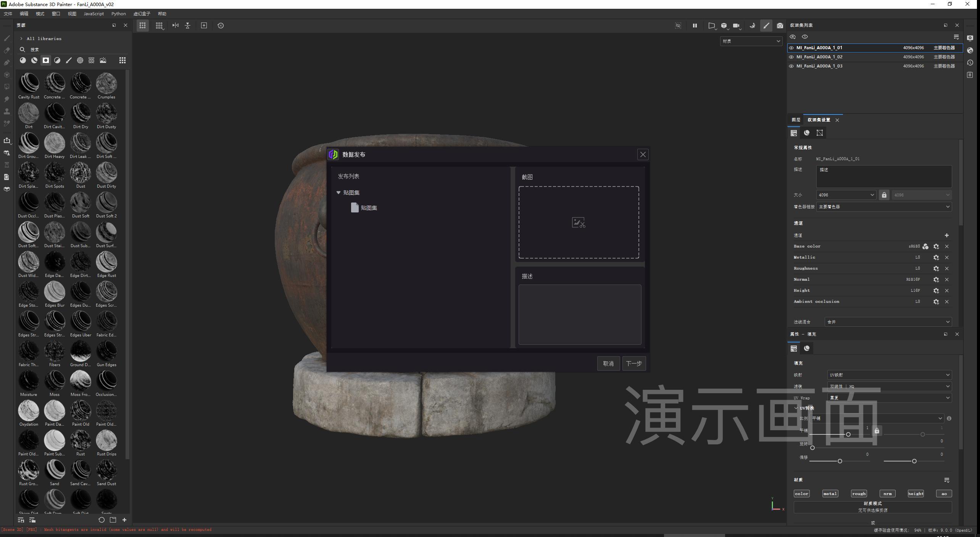This screenshot has height=537, width=980.
Task: Select the Clone stamp tool
Action: pos(7,111)
